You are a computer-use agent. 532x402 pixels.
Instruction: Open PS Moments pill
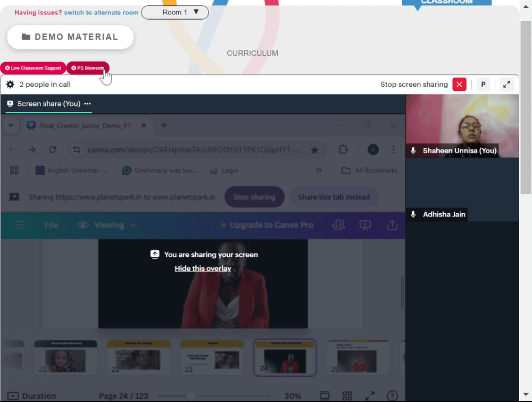coord(88,68)
